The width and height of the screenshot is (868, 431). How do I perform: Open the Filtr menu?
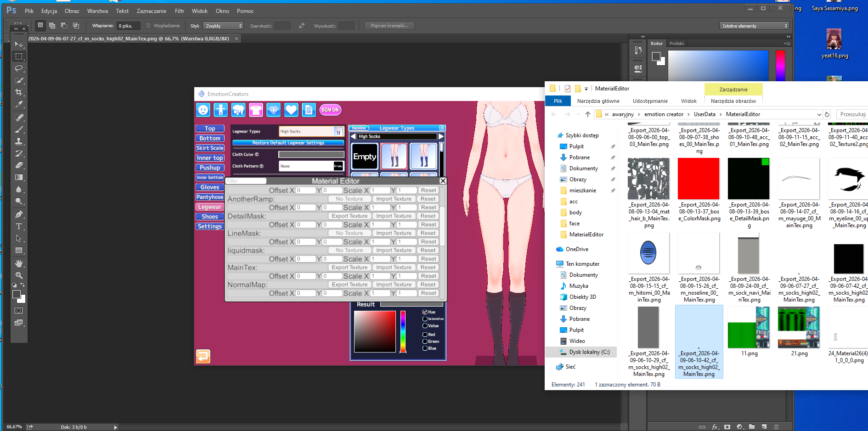(x=179, y=11)
